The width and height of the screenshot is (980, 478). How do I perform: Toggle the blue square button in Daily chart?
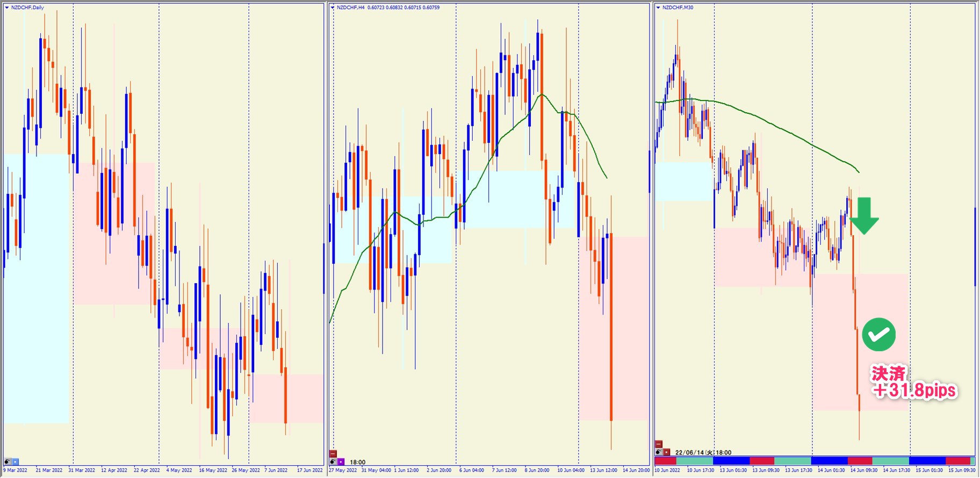click(15, 461)
